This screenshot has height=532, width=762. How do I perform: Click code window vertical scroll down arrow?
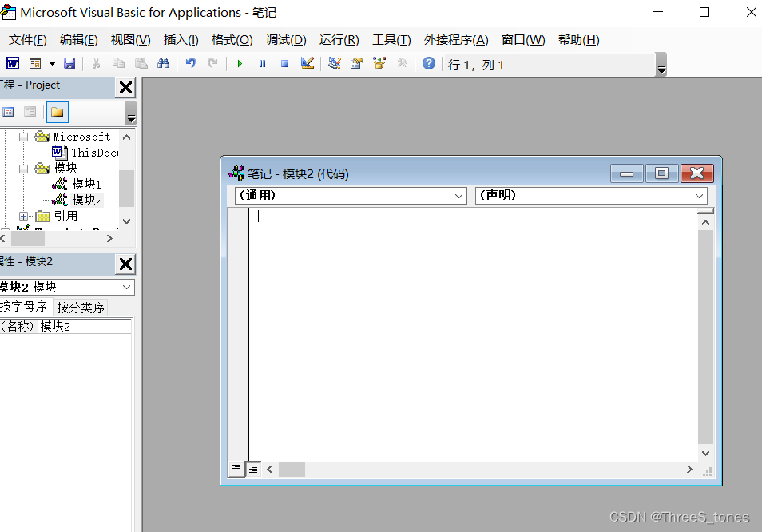705,453
